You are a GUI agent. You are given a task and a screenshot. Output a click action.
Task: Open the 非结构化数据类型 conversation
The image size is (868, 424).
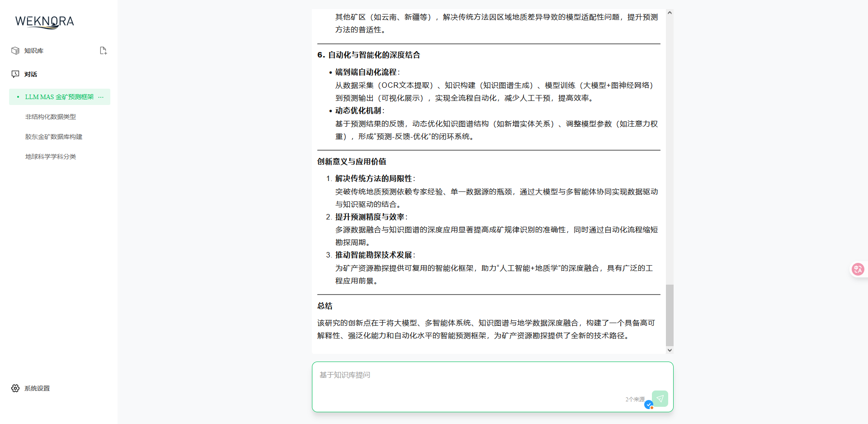pyautogui.click(x=51, y=116)
